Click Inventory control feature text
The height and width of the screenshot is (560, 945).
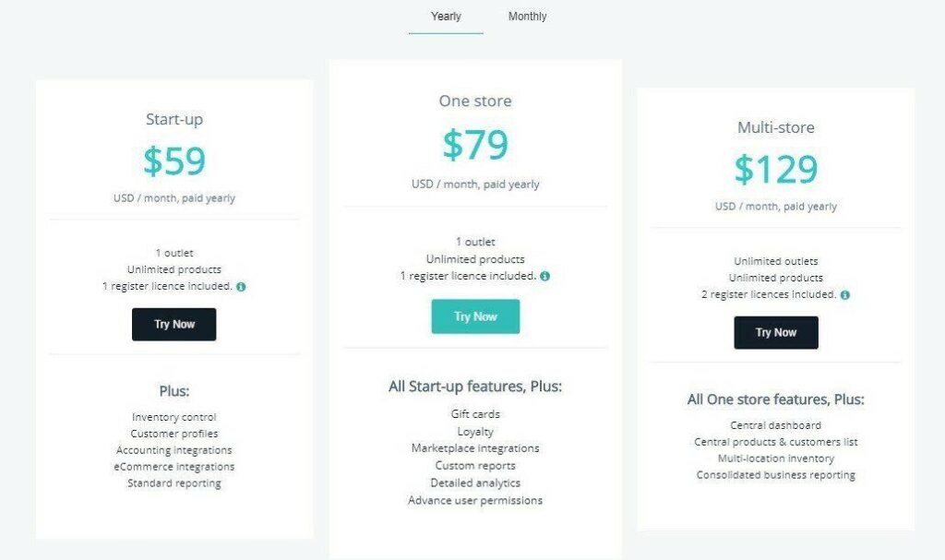point(174,417)
